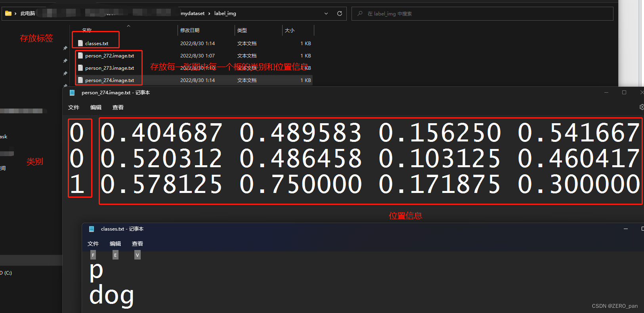Sort files by the 名称 column
Viewport: 644px width, 313px height.
pyautogui.click(x=87, y=30)
